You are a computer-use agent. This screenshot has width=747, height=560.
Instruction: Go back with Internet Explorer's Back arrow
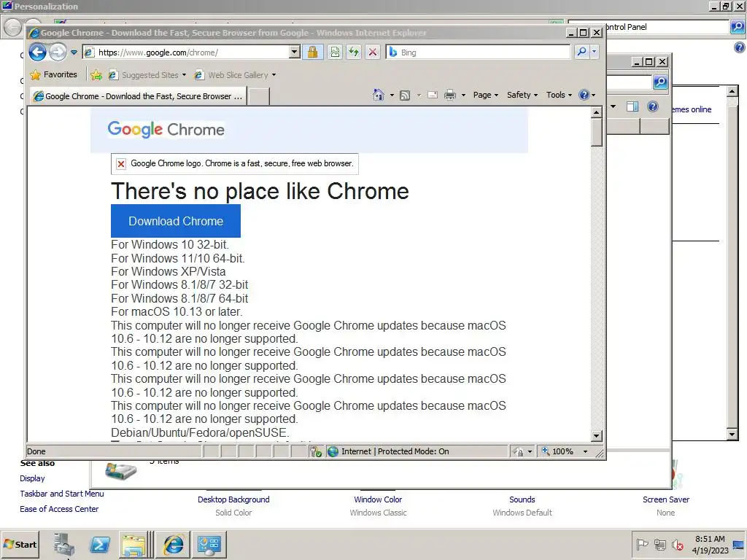coord(38,52)
